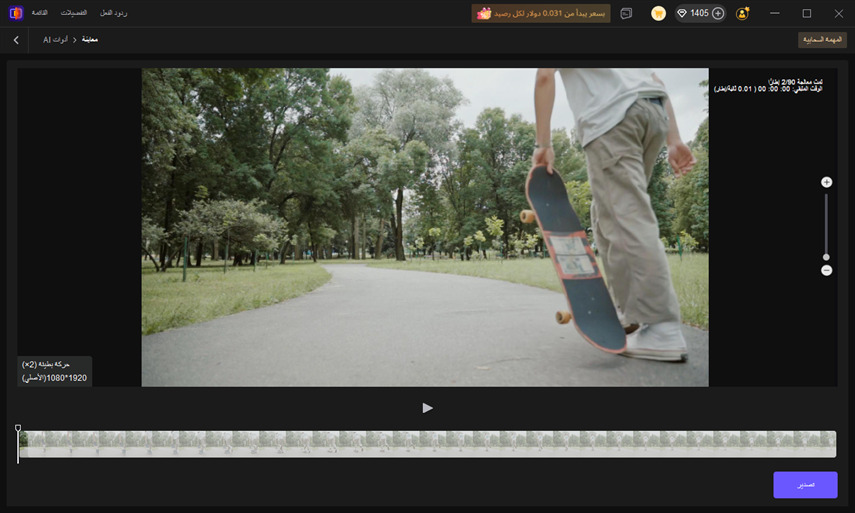Open the user account profile icon
Screen dimensions: 855x513
(742, 14)
